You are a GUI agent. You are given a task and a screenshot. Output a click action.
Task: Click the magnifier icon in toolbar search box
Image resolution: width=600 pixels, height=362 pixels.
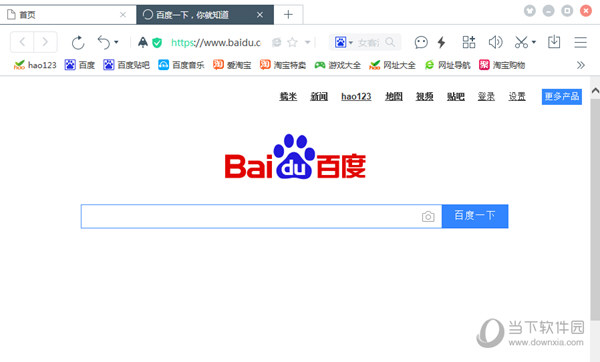click(390, 42)
